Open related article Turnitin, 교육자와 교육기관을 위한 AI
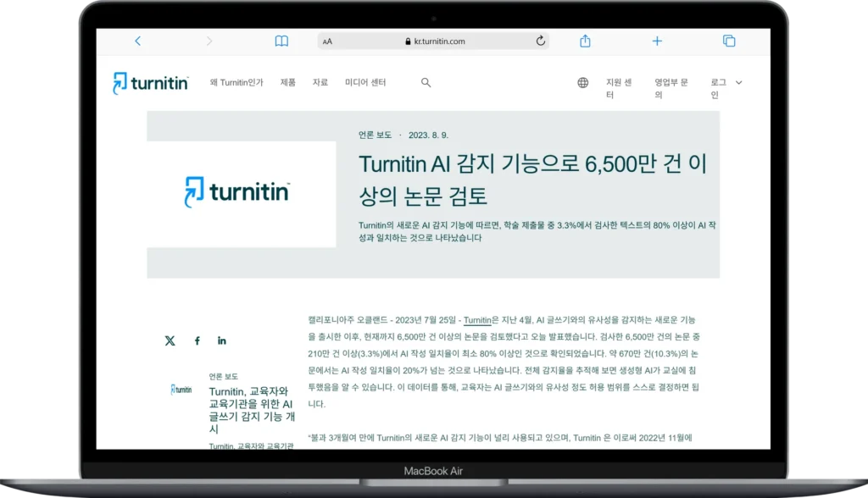Viewport: 868px width, 498px height. (x=252, y=410)
